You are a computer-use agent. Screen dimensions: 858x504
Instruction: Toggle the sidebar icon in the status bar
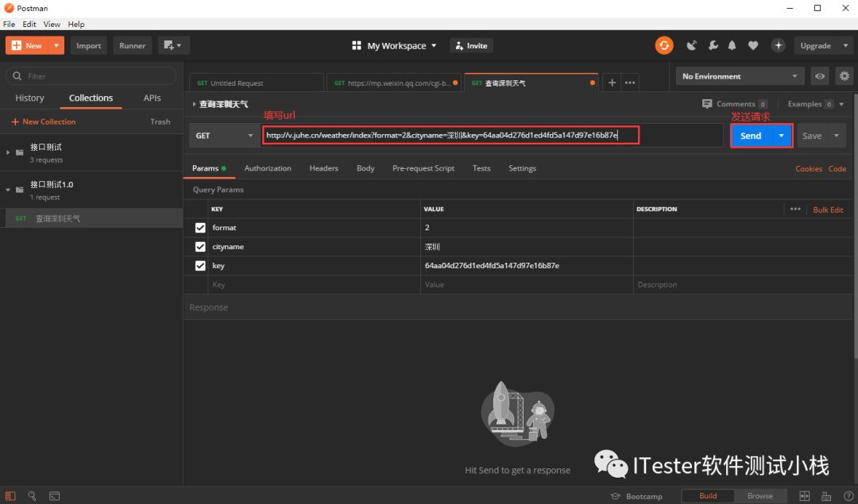click(x=10, y=496)
